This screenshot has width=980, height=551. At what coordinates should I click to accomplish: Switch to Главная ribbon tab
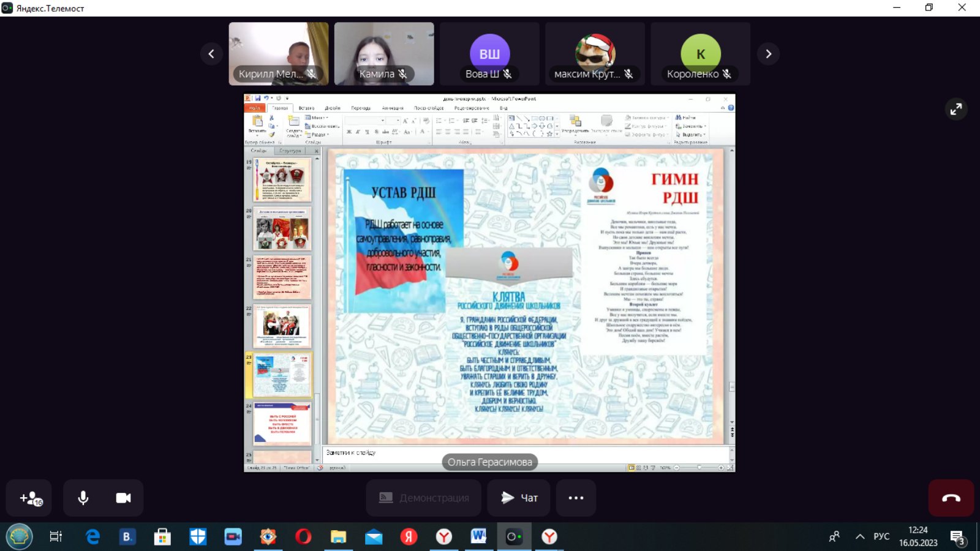(x=281, y=108)
